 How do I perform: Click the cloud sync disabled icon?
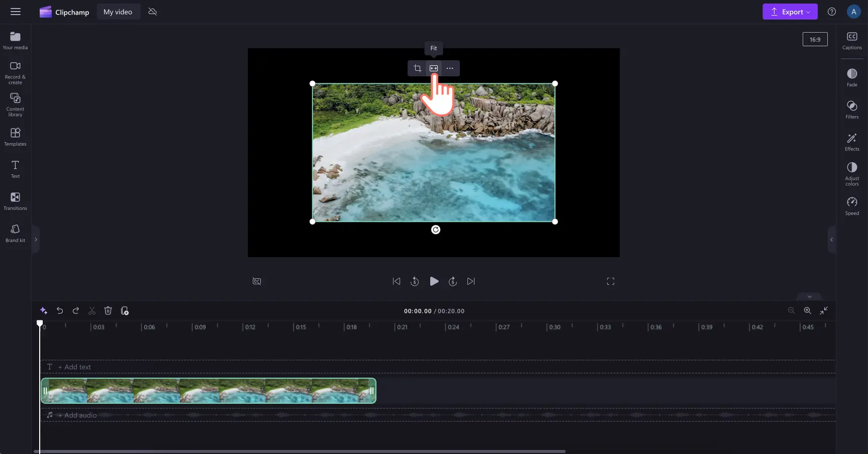pyautogui.click(x=153, y=12)
